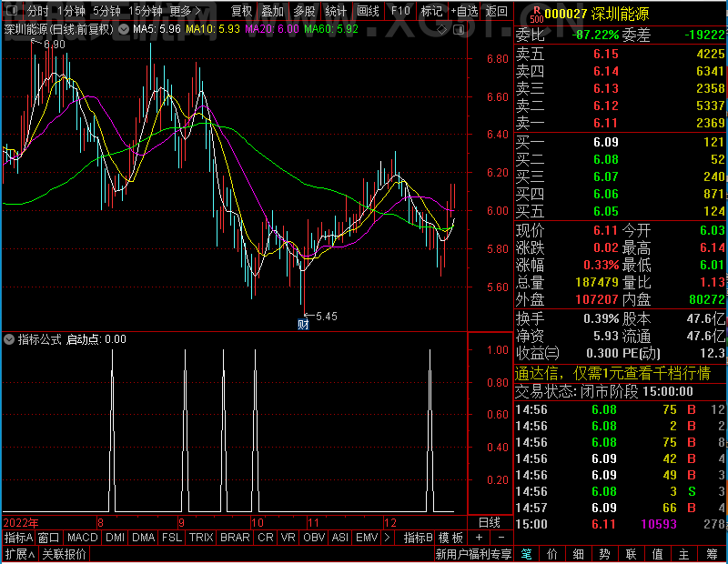Open the 关联报价 related quotes
The image size is (728, 564).
64,554
